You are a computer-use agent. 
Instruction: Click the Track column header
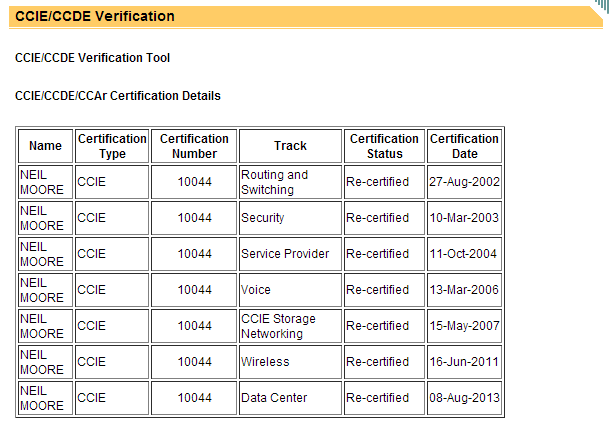tap(290, 146)
